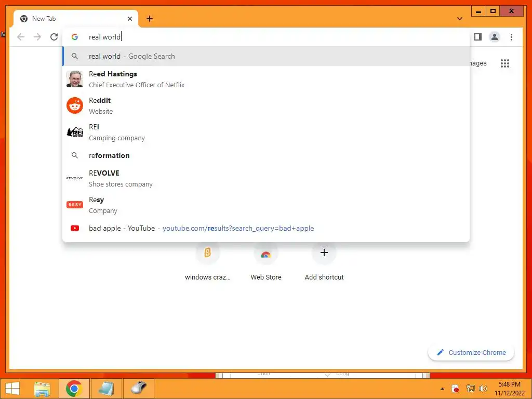
Task: Select the Resy Company suggestion
Action: click(267, 205)
